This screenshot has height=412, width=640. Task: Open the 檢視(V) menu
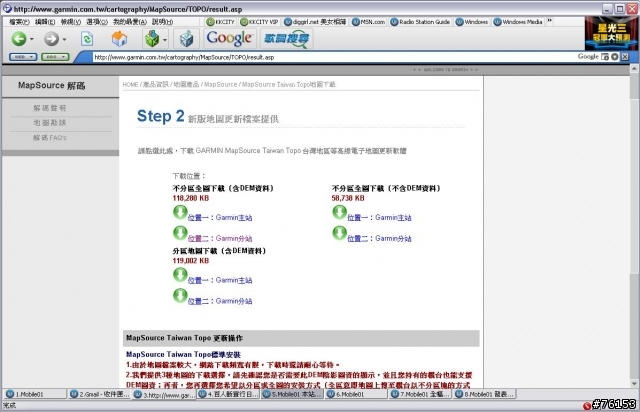click(71, 22)
